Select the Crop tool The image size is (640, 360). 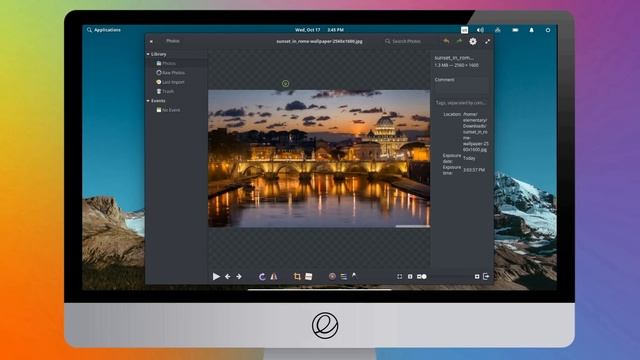coord(297,277)
